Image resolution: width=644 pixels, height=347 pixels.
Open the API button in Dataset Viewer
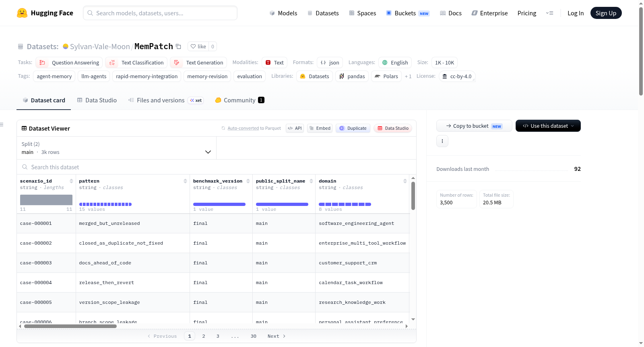click(295, 128)
